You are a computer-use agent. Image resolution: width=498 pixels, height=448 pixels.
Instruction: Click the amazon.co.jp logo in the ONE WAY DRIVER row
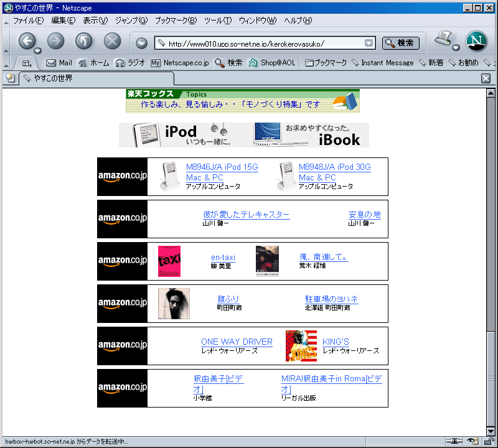coord(122,346)
